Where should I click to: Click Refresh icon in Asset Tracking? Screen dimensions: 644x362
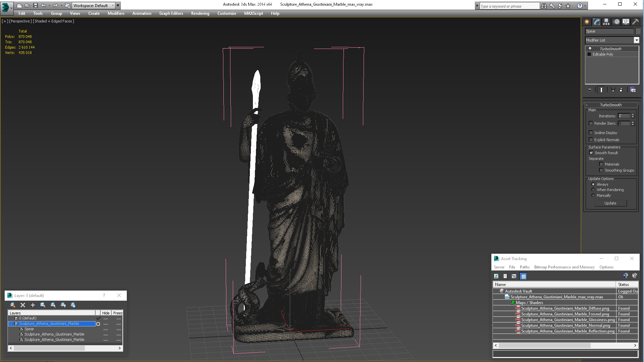[x=496, y=276]
